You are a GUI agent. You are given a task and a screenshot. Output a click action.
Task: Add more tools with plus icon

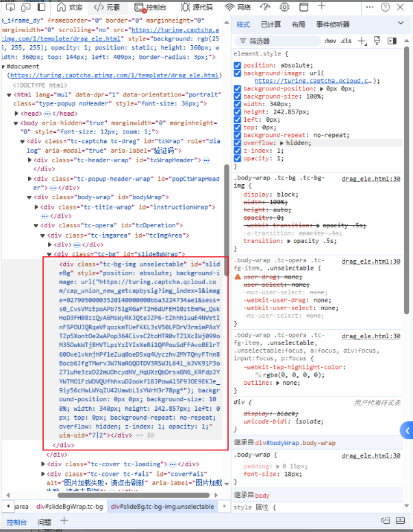tap(321, 5)
